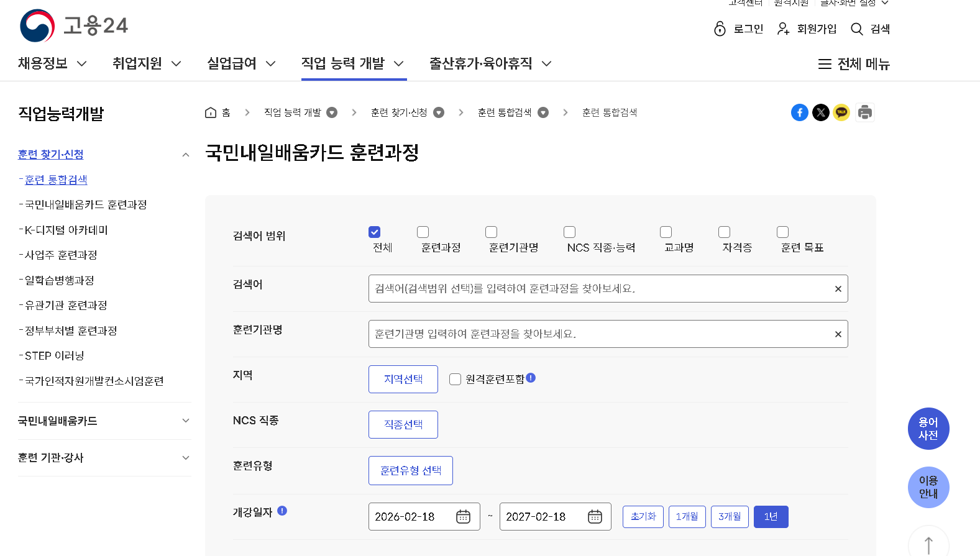The image size is (980, 556).
Task: Expand the 채용정보 menu chevron
Action: [81, 63]
